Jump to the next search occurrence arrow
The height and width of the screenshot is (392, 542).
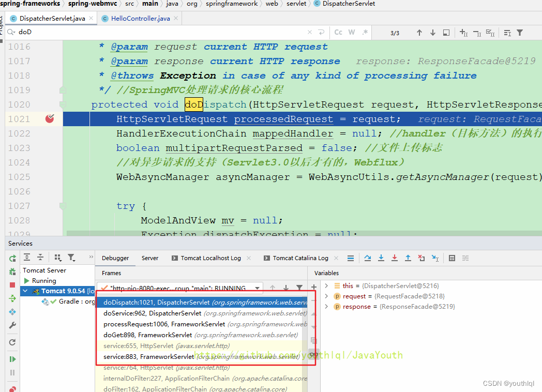[x=433, y=33]
